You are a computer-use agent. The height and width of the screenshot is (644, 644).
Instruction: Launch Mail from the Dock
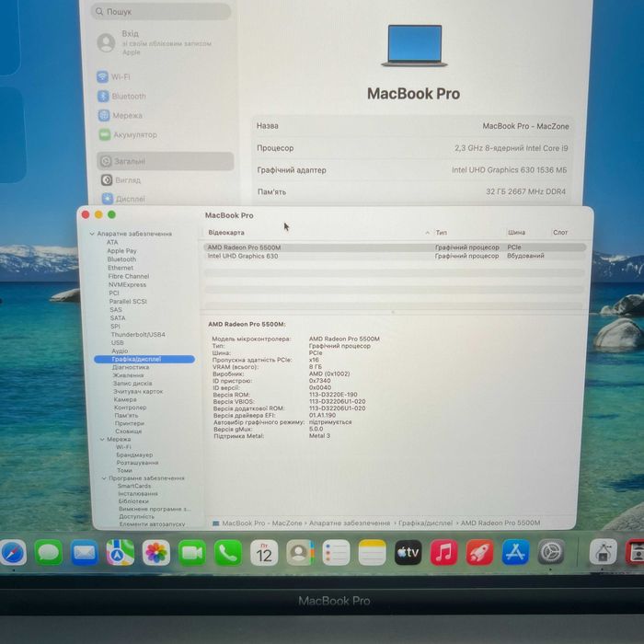tap(84, 553)
